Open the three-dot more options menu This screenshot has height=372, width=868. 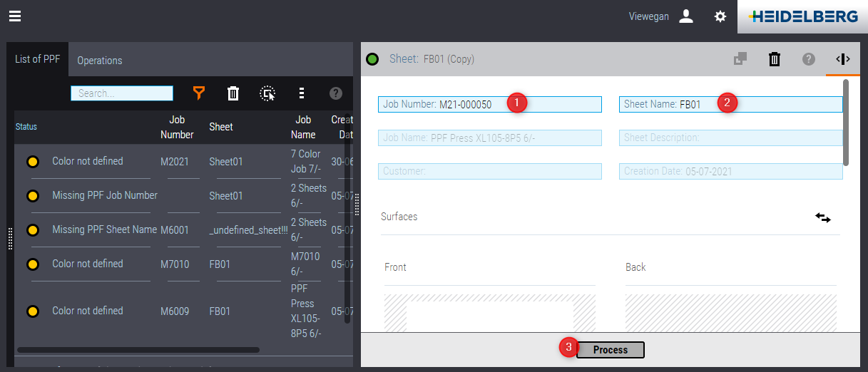tap(302, 93)
